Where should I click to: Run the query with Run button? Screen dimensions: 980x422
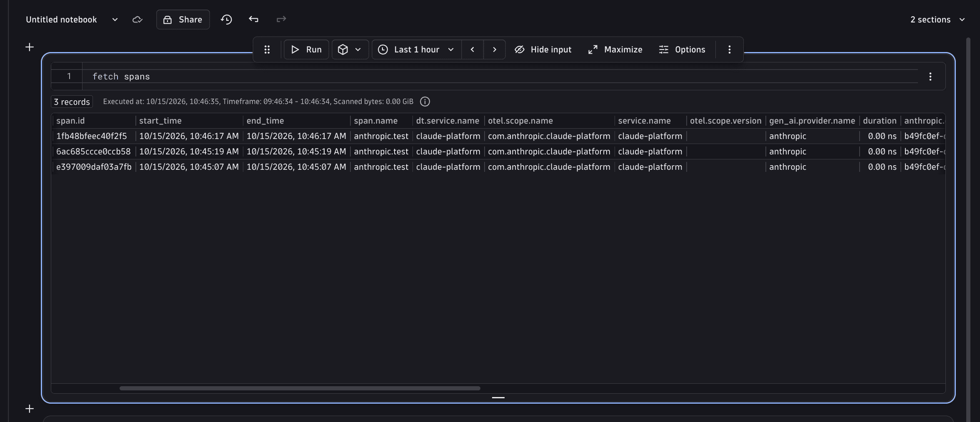[x=306, y=50]
